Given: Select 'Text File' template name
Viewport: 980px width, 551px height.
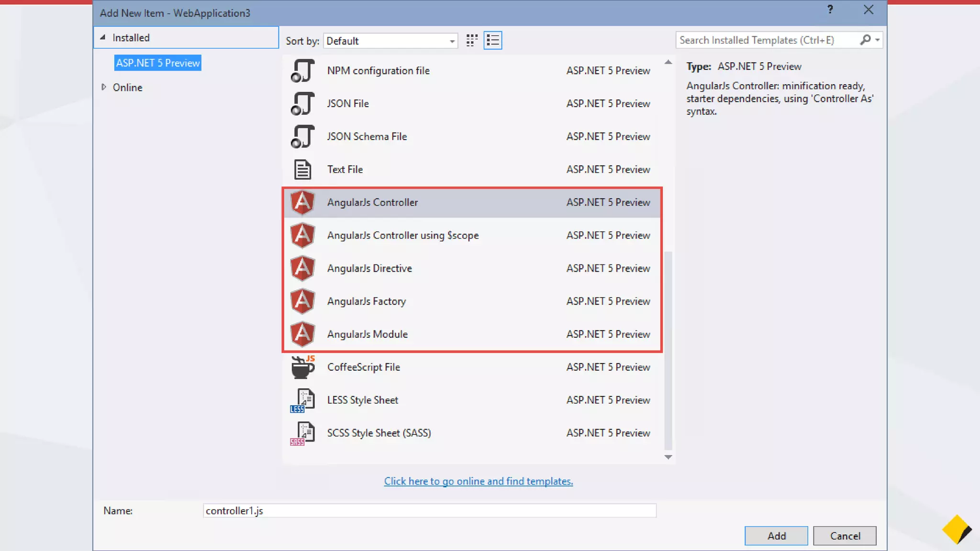Looking at the screenshot, I should (x=345, y=169).
